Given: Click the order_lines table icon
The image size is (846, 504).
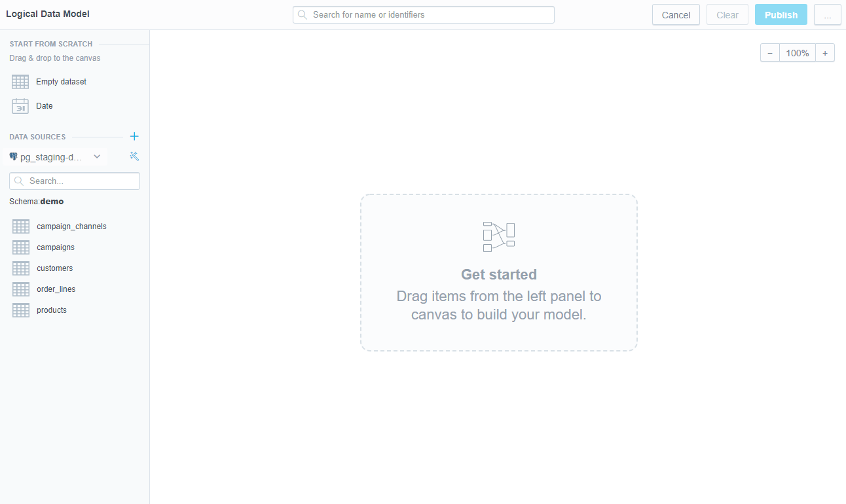Looking at the screenshot, I should [x=21, y=289].
